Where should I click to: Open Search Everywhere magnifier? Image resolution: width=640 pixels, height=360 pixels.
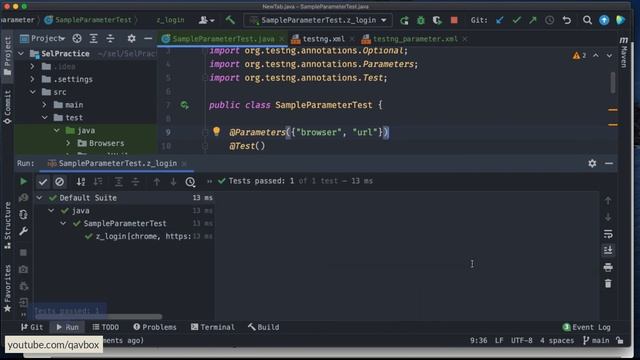tap(587, 20)
